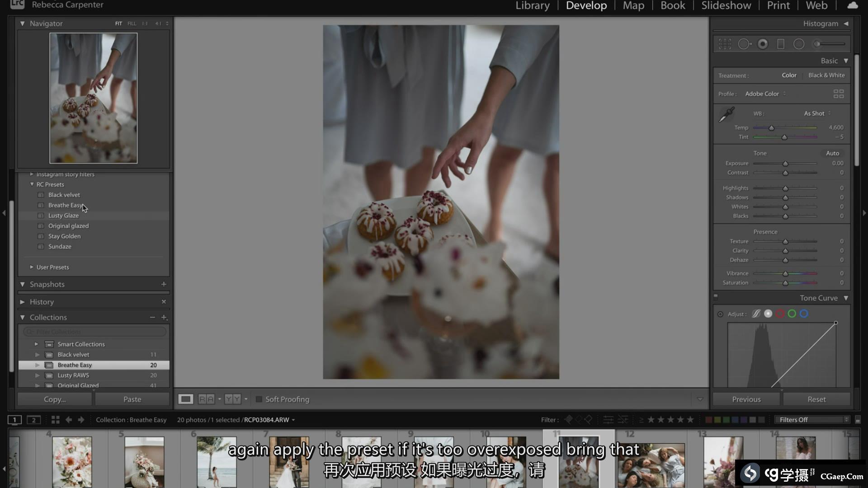Image resolution: width=868 pixels, height=488 pixels.
Task: Enable the Soft Proofing checkbox
Action: pyautogui.click(x=259, y=399)
